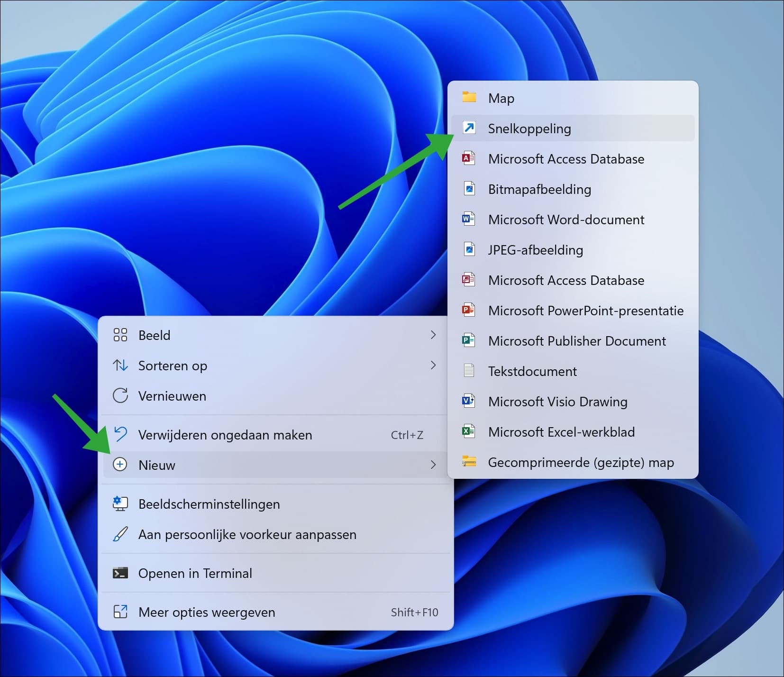The height and width of the screenshot is (677, 784).
Task: Click the Snelkoppeling shortcut arrow icon
Action: pos(469,128)
